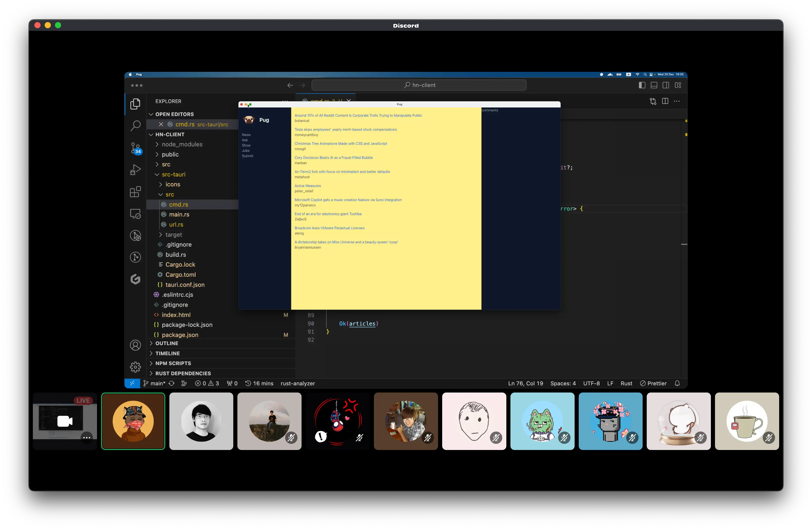
Task: Open Christmas Tree Animations Made with CSS link
Action: click(341, 144)
